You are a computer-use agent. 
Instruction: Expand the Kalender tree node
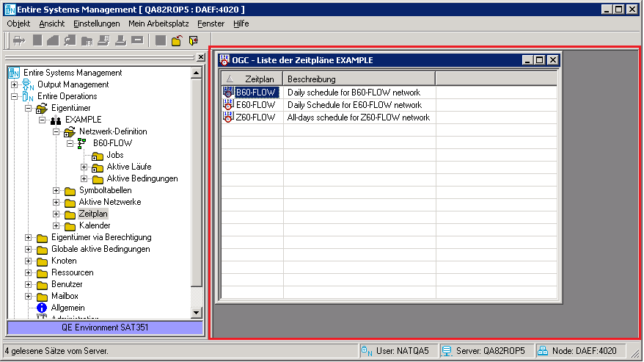pos(56,225)
